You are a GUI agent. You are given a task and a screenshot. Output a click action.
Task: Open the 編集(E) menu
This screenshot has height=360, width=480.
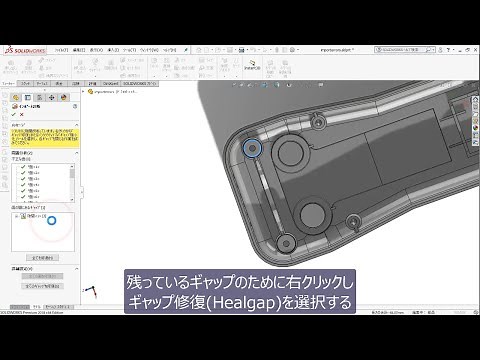coord(79,50)
